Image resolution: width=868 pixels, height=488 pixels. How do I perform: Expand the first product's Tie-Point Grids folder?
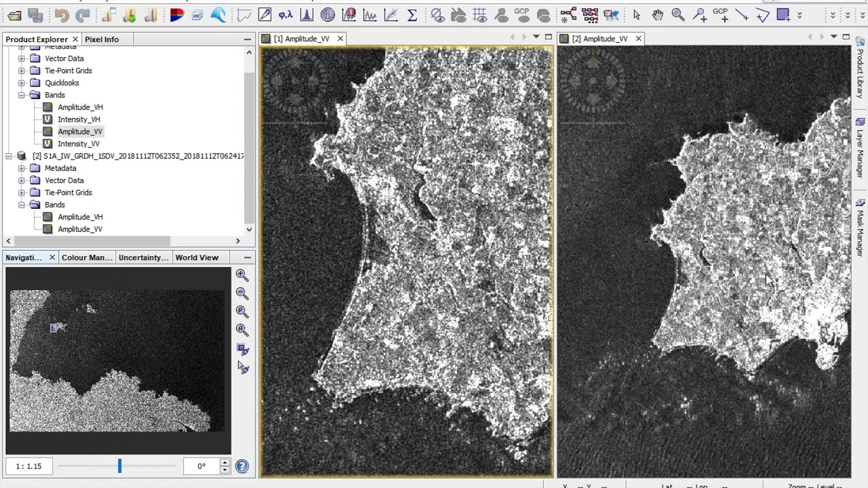22,70
